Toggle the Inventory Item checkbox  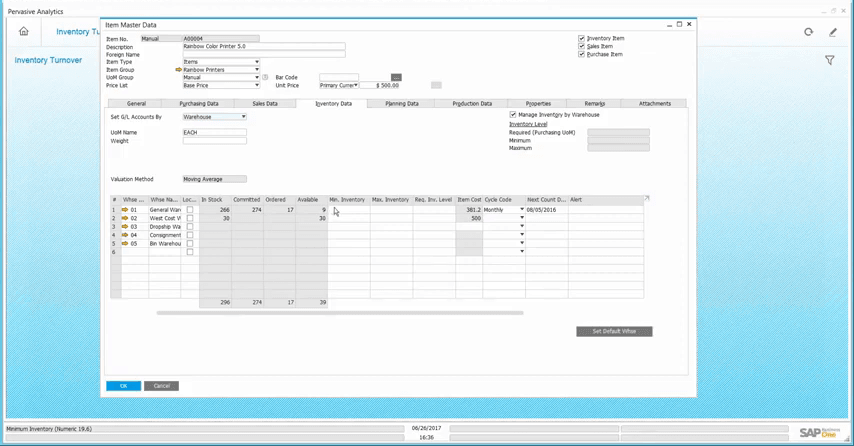[x=581, y=38]
